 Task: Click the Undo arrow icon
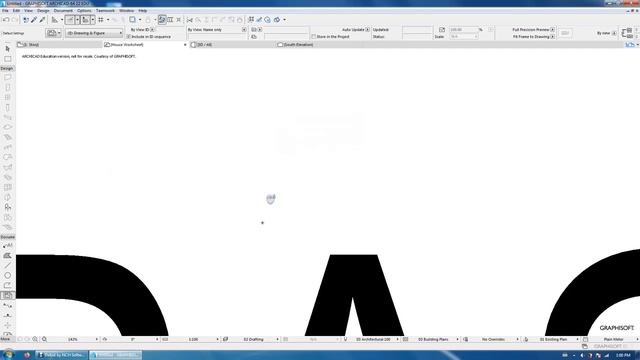pyautogui.click(x=6, y=20)
